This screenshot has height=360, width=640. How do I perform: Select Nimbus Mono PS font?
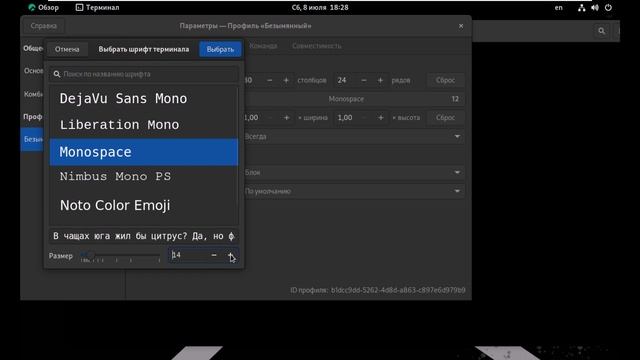click(144, 177)
